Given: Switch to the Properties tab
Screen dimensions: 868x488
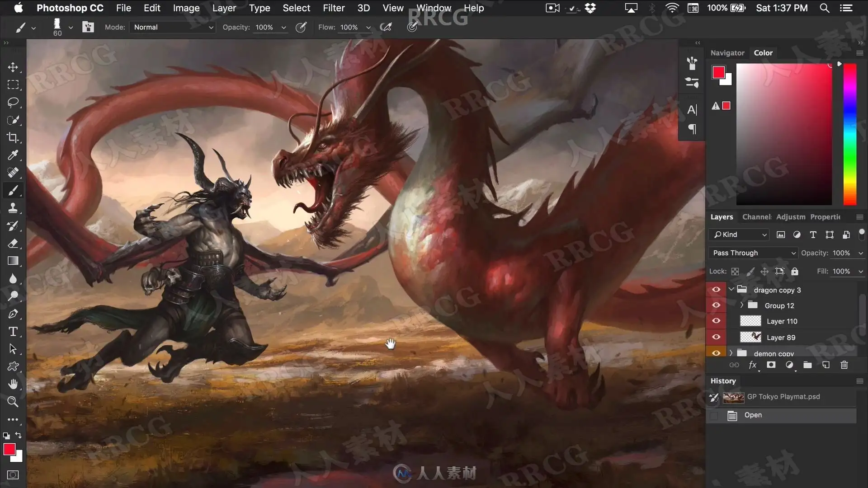Looking at the screenshot, I should click(x=825, y=217).
